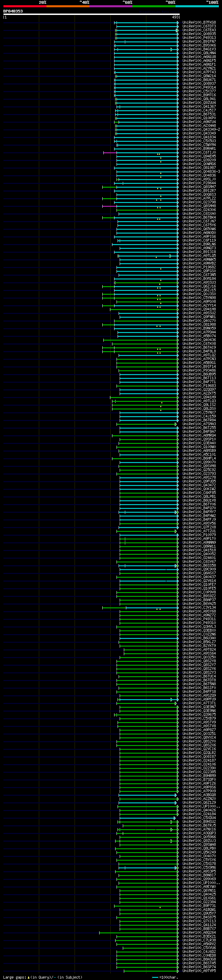The width and height of the screenshot is (222, 980).
Task: Click hit label UniRef100_A3QQP3
Action: click(x=199, y=833)
